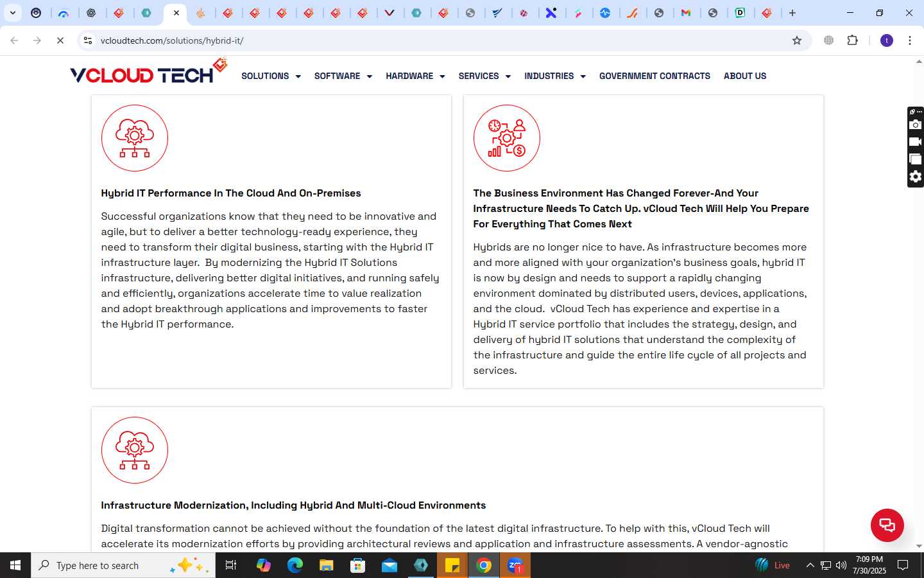This screenshot has height=578, width=924.
Task: Open the Extensions puzzle icon
Action: 852,40
